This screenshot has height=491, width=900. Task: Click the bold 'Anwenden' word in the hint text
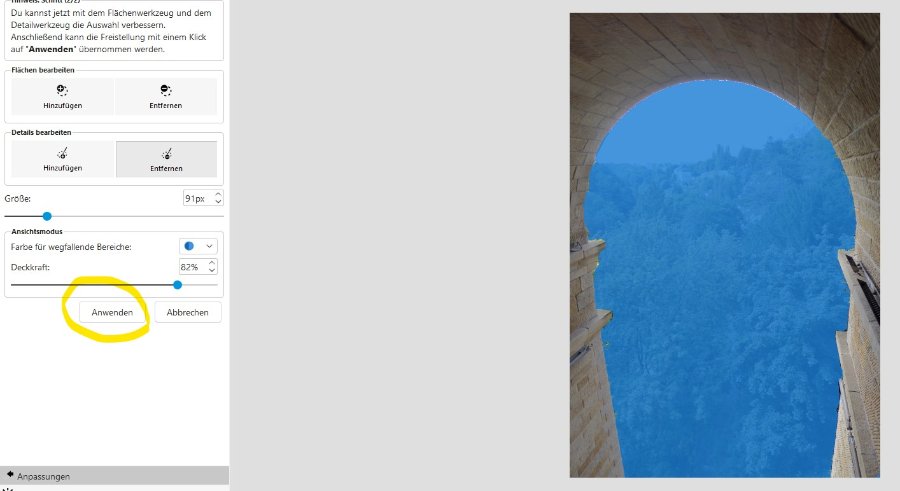51,49
